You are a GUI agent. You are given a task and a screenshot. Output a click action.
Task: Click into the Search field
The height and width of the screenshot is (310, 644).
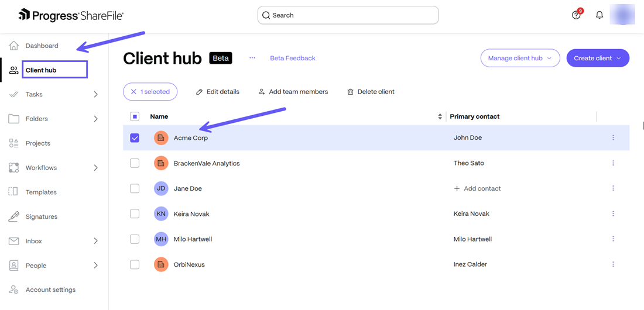(348, 15)
